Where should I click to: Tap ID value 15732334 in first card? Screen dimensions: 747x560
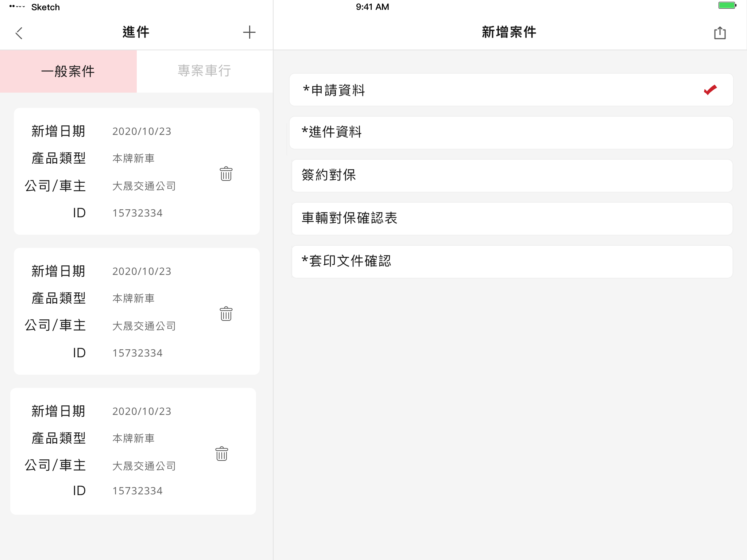coord(138,213)
